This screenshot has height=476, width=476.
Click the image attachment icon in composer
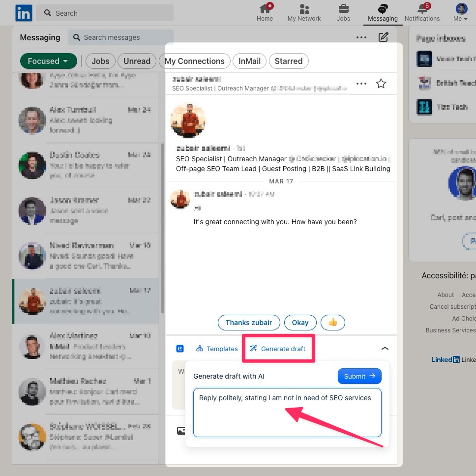click(x=181, y=430)
